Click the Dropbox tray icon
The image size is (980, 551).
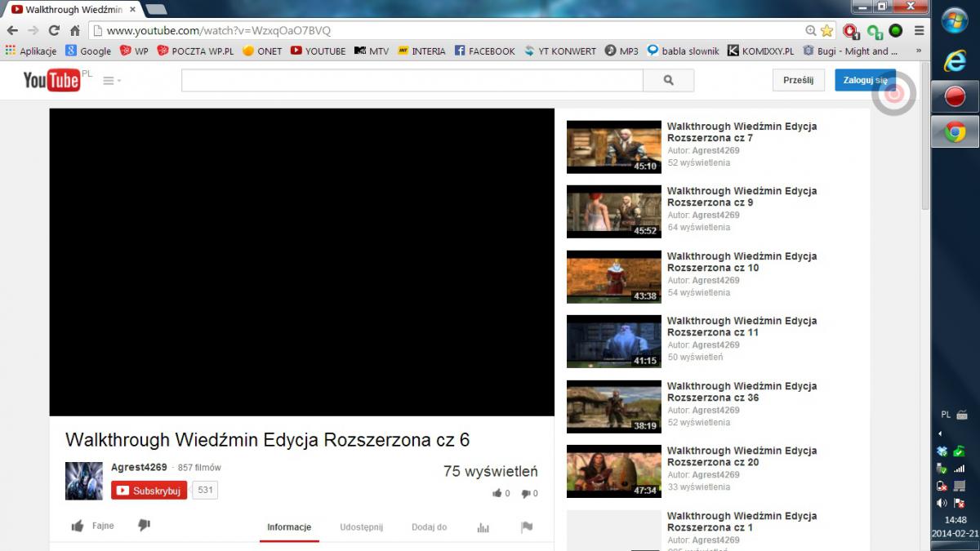coord(942,451)
